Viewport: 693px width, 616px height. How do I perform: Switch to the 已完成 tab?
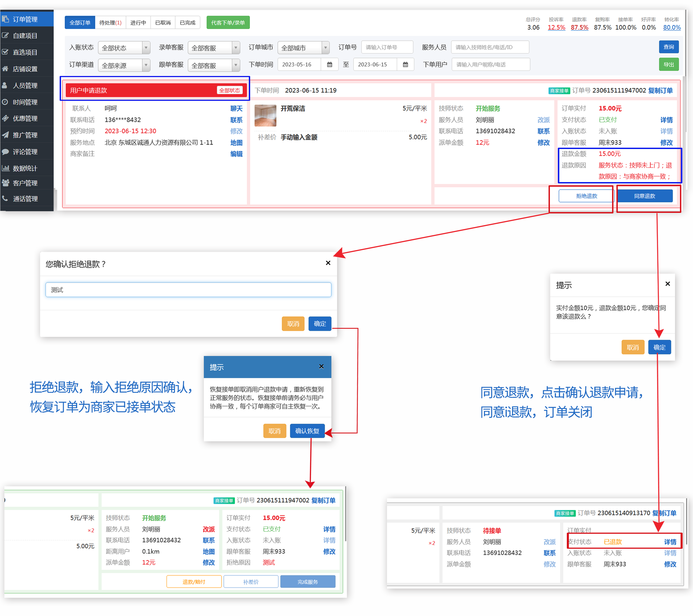tap(187, 23)
